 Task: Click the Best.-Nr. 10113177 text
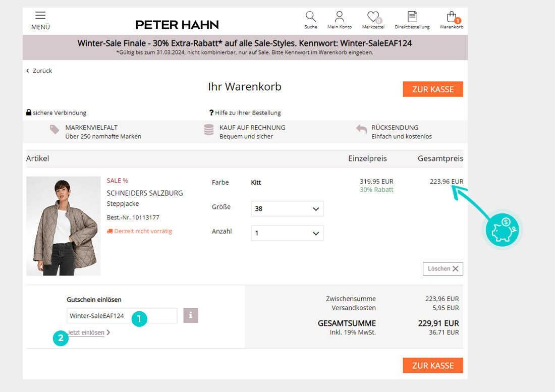(x=133, y=217)
